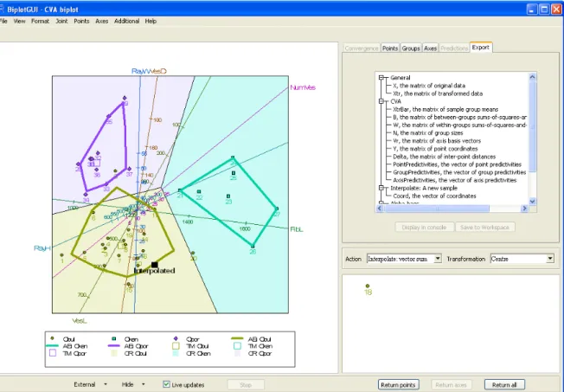The width and height of the screenshot is (564, 392).
Task: Open the View menu
Action: point(19,22)
